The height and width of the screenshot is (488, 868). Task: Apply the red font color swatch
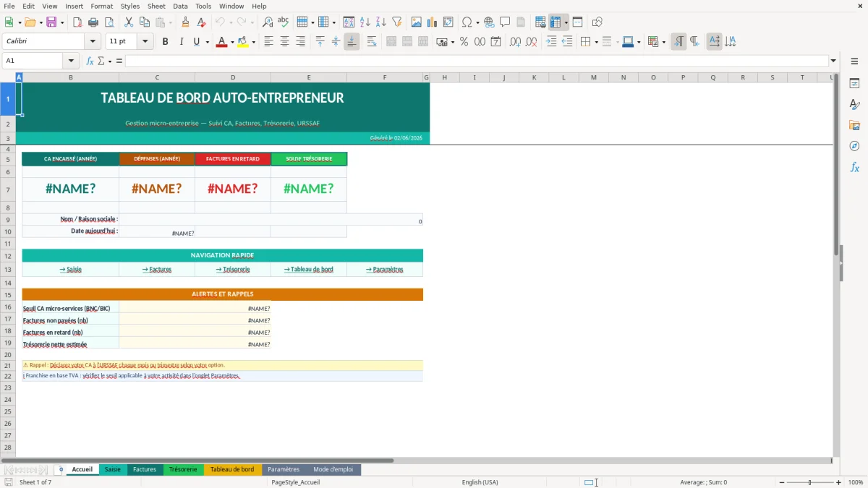221,42
